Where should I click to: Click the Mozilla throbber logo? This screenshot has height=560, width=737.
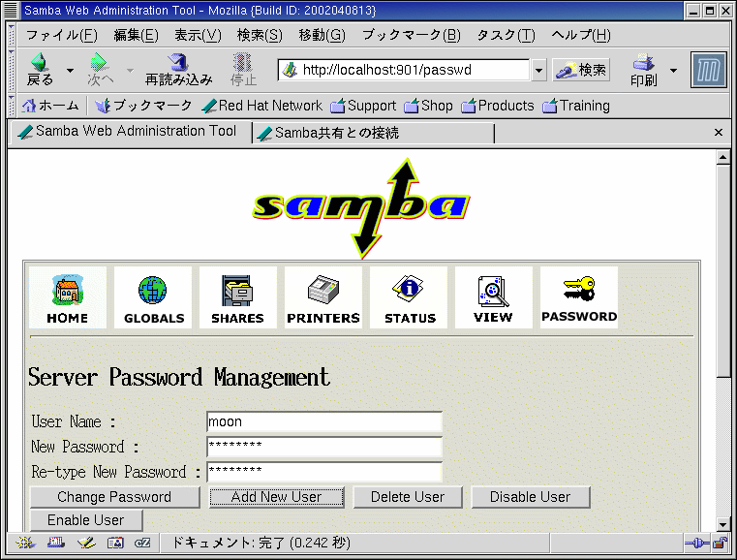point(708,70)
